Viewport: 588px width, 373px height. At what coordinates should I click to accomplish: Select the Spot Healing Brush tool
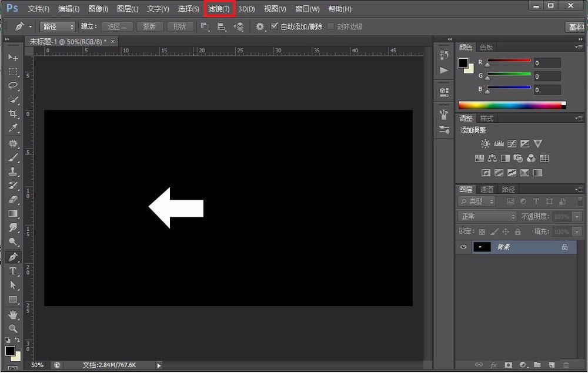pyautogui.click(x=13, y=143)
